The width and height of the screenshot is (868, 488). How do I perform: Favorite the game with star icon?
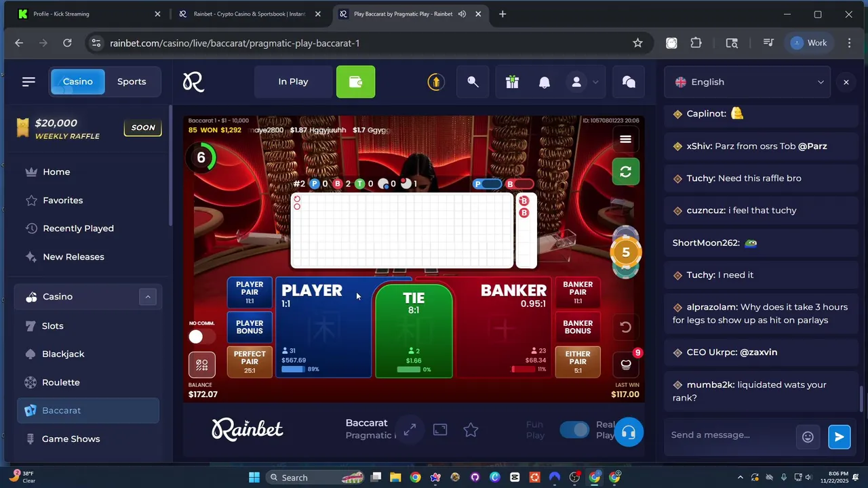tap(471, 430)
